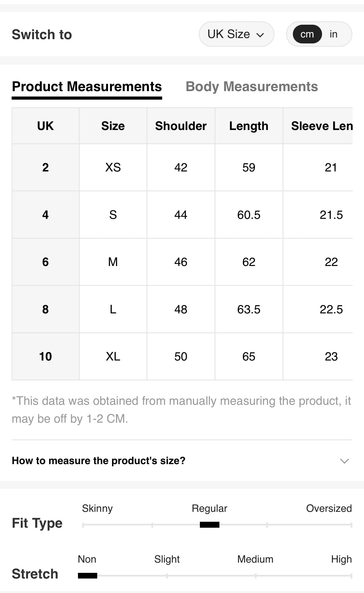
Task: Click the UK 10 row header
Action: [x=45, y=356]
